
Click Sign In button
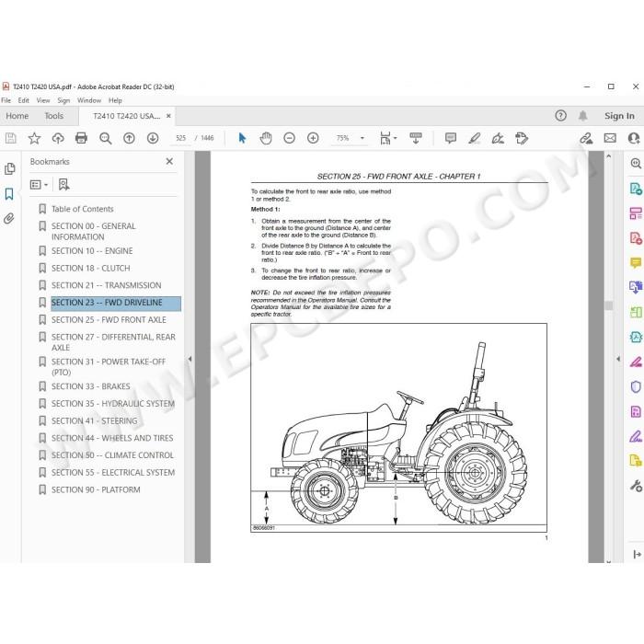[x=619, y=116]
